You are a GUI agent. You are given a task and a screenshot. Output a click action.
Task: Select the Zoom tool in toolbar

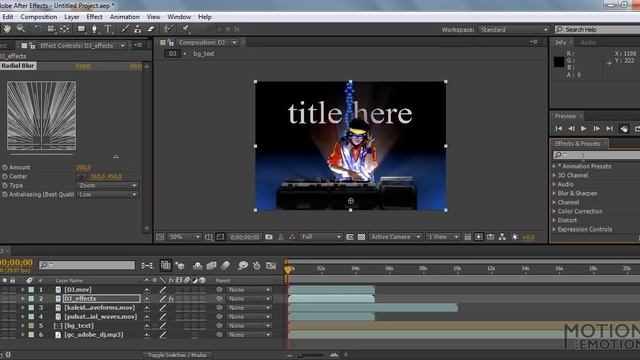click(21, 29)
